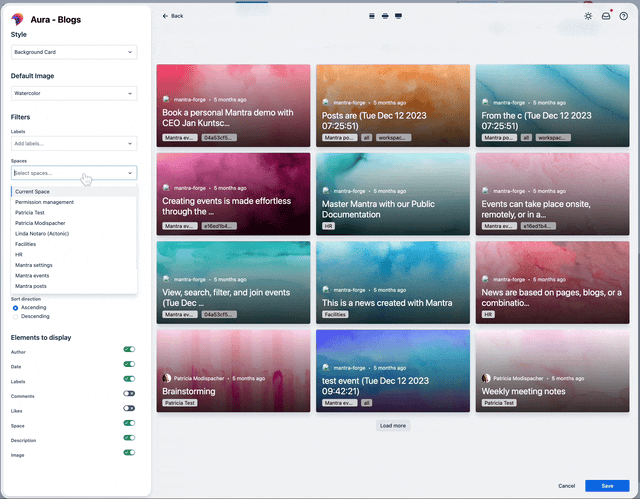
Task: Open the Weekly meeting notes card
Action: tap(552, 371)
